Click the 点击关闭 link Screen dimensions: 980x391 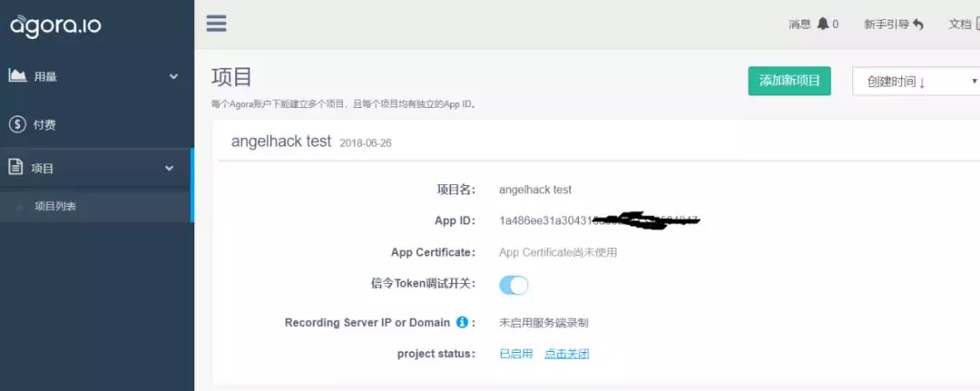[x=566, y=354]
